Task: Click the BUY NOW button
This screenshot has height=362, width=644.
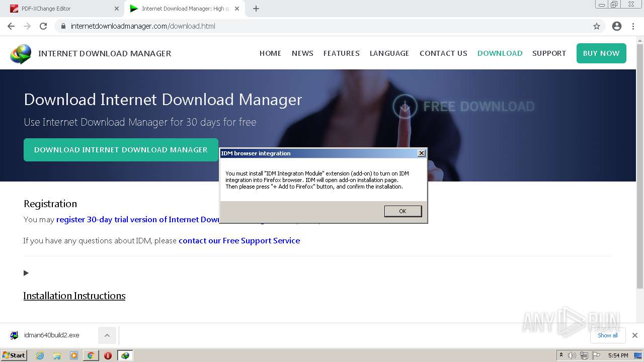Action: (601, 53)
